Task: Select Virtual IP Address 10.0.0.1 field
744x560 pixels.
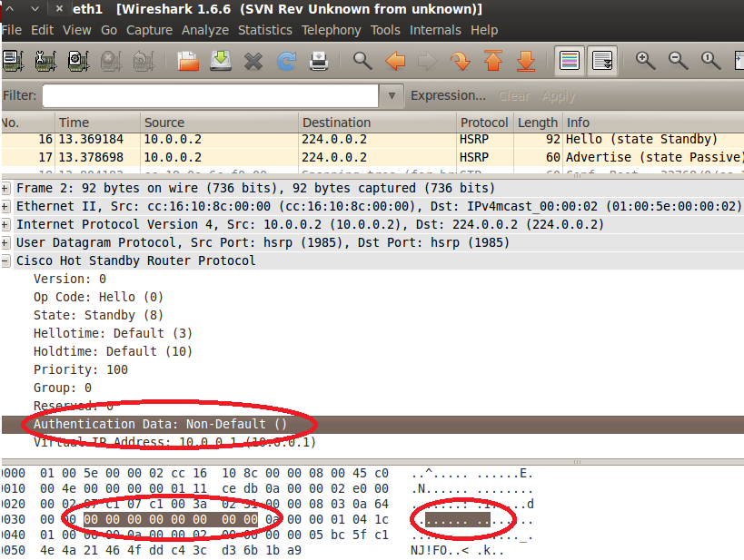Action: pyautogui.click(x=174, y=442)
